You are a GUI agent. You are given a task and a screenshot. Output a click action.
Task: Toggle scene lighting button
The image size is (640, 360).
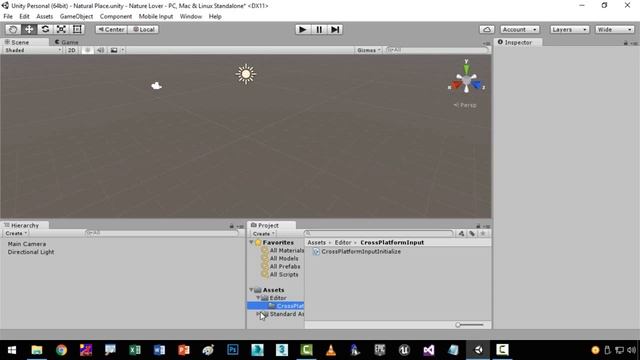(87, 50)
